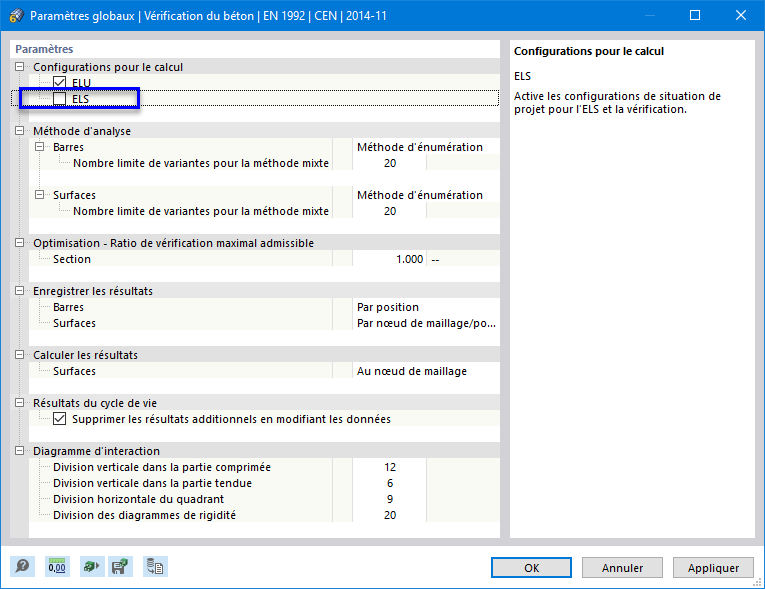Collapse Calculer les résultats section
Screen dimensions: 765x589
pos(20,354)
